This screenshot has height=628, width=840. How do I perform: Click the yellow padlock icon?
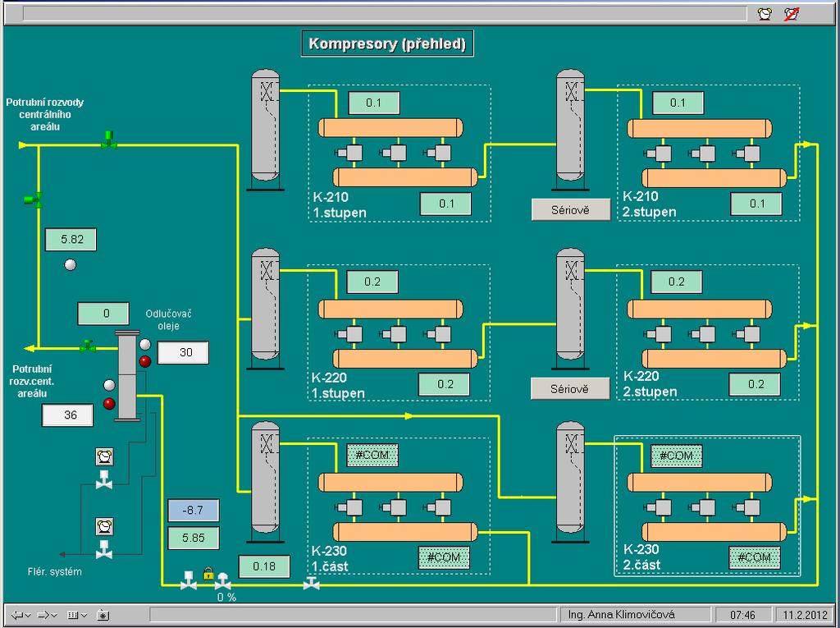208,573
